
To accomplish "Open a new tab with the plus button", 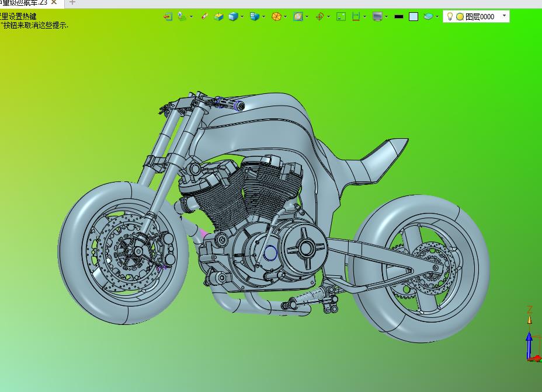I will (72, 2).
